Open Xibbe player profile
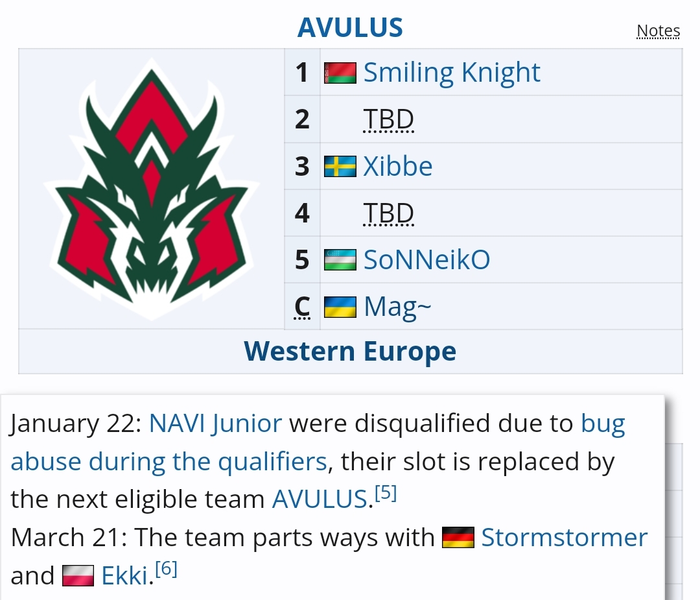 398,167
